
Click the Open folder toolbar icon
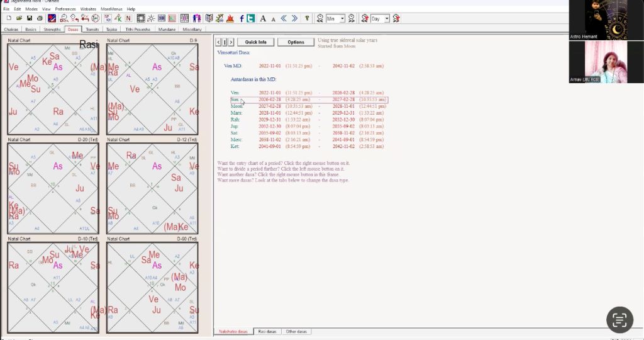coord(19,18)
